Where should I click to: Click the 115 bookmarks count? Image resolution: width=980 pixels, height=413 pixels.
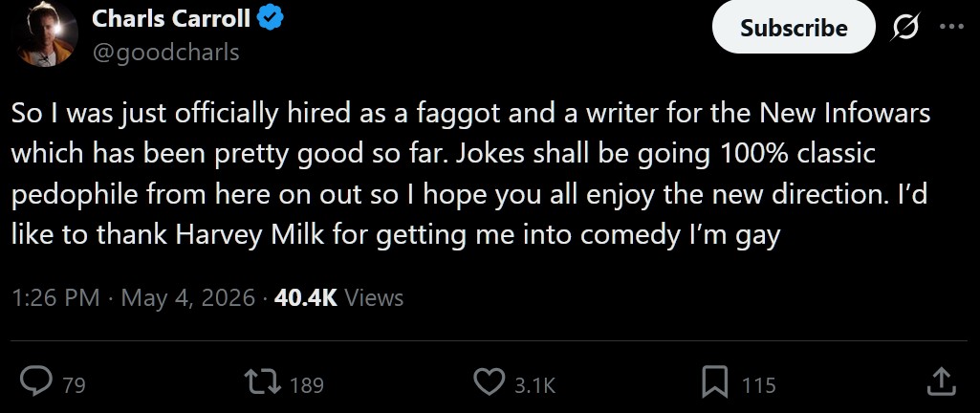[759, 385]
